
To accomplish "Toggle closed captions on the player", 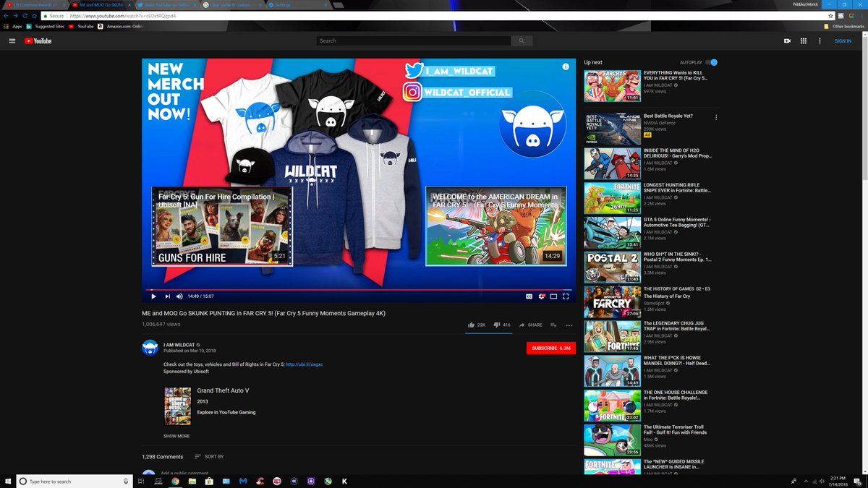I will (529, 296).
